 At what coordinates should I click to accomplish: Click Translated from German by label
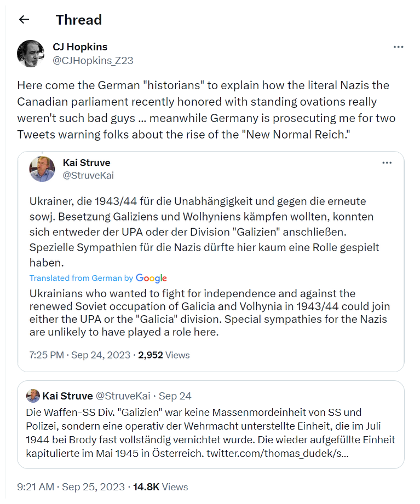pos(81,278)
